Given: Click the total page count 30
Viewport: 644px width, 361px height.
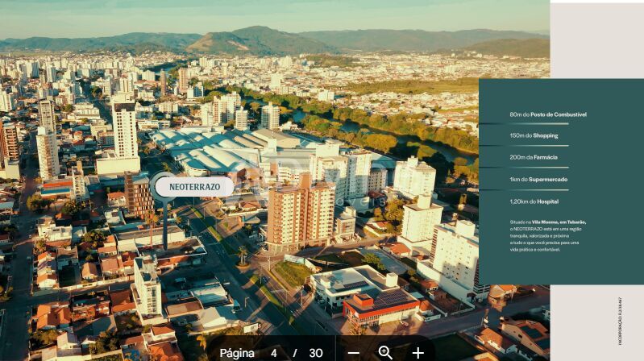Looking at the screenshot, I should [316, 353].
